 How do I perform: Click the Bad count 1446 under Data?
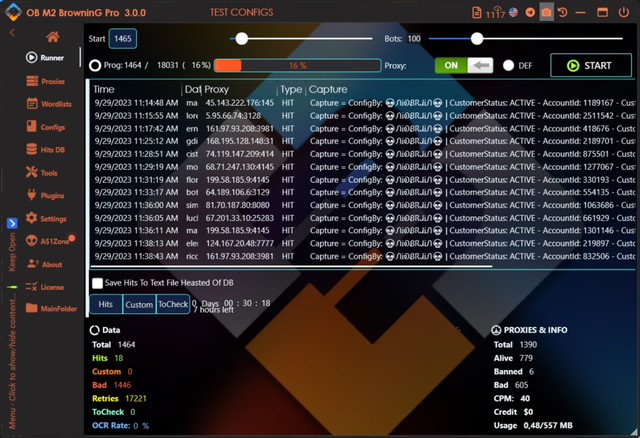point(122,385)
